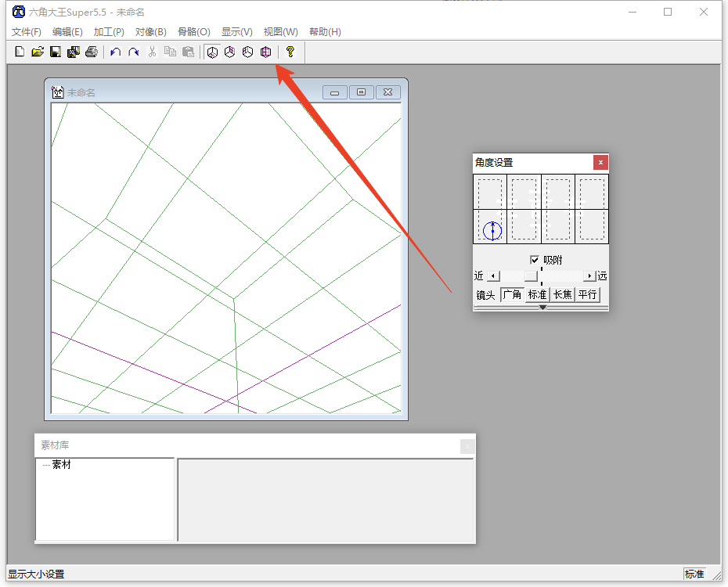Viewport: 728px width, 587px height.
Task: Select the 广角 wide-angle lens option
Action: click(x=512, y=295)
